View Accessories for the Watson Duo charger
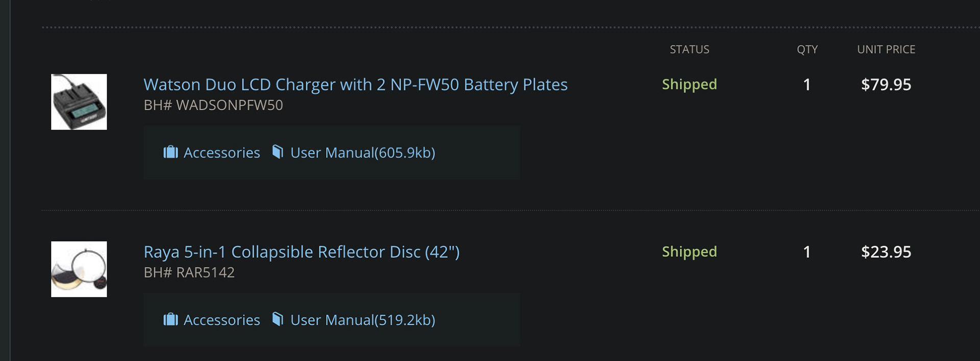Image resolution: width=980 pixels, height=361 pixels. tap(222, 153)
